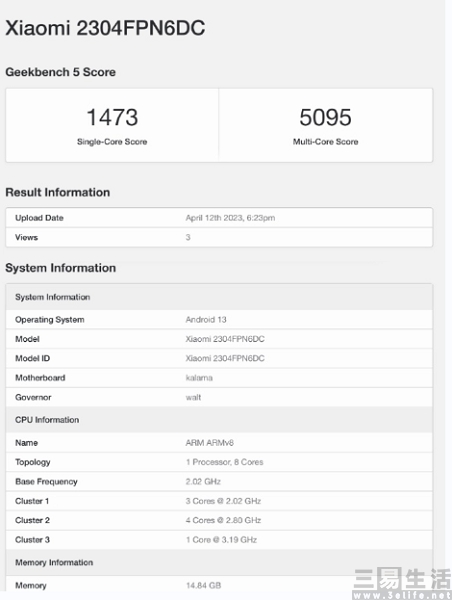Select the 2.02 GHz base frequency value
The height and width of the screenshot is (600, 452).
203,482
